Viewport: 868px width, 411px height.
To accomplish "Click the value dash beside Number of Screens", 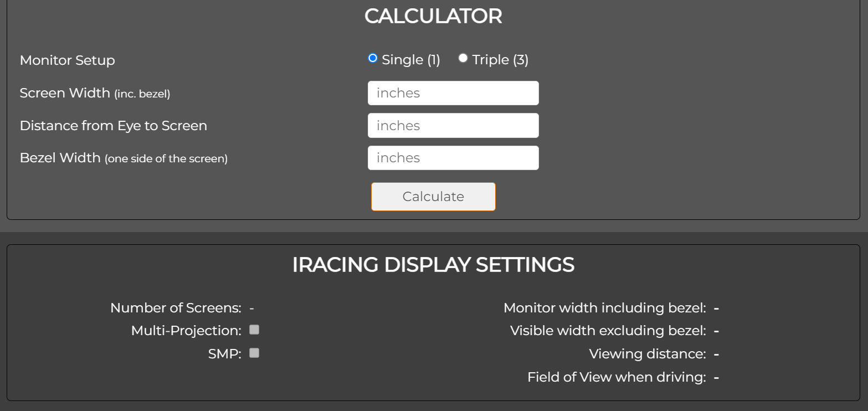I will click(252, 308).
